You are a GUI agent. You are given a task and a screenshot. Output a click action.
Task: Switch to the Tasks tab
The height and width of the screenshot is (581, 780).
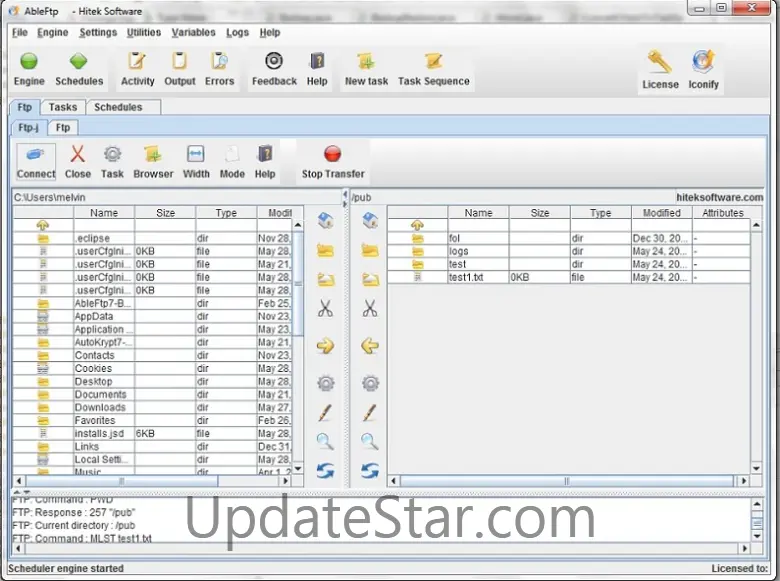[63, 107]
